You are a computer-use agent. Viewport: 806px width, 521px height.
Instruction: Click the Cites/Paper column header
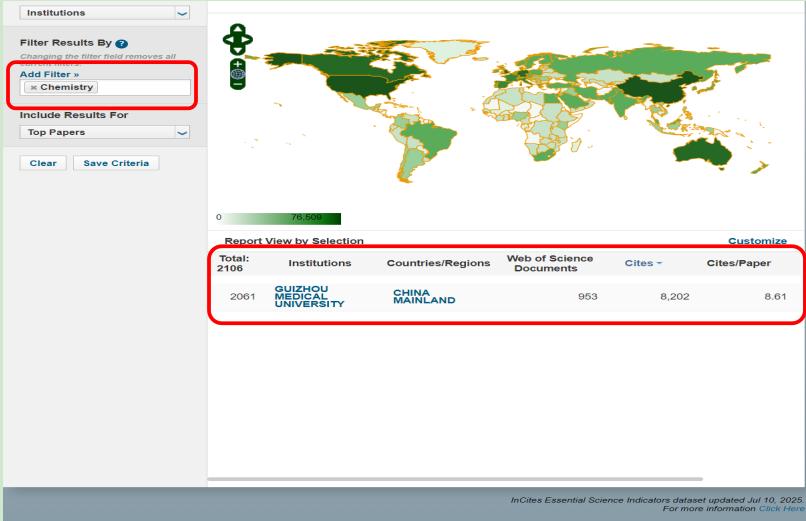click(x=739, y=263)
